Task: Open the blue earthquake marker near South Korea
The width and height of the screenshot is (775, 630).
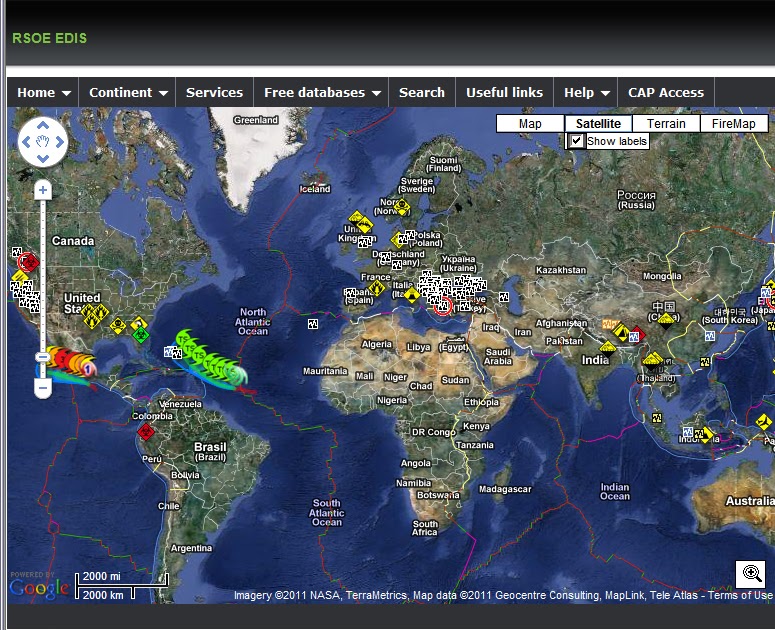Action: (710, 336)
